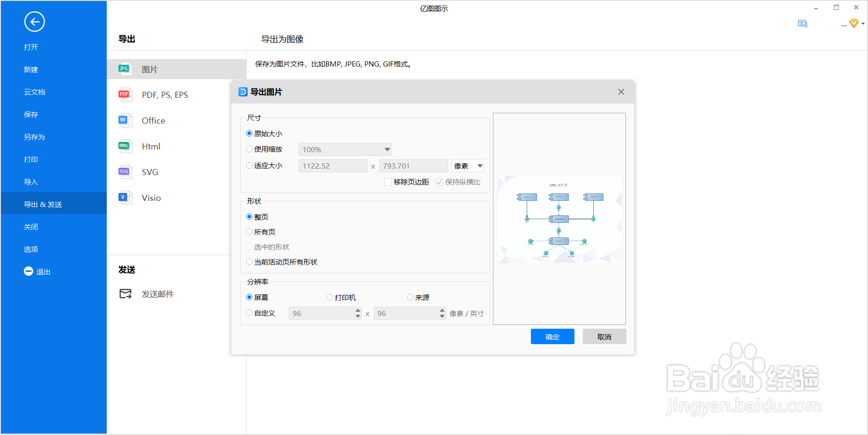Expand the account dropdown next to VIP badge

(863, 23)
